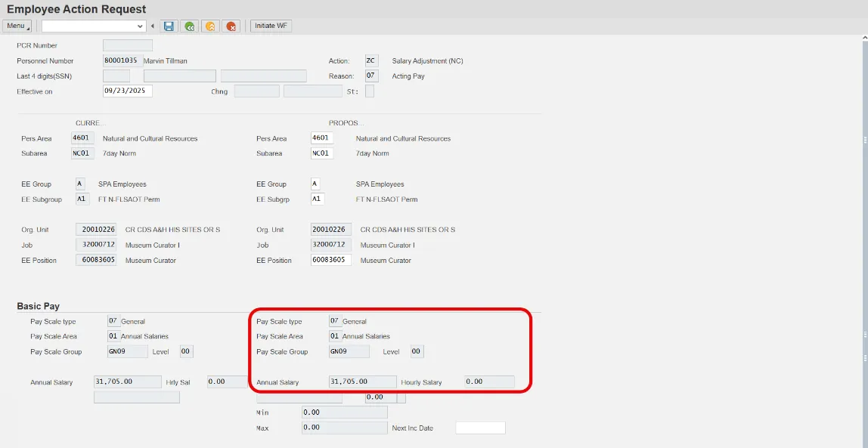Click the Personnel Number field
The image size is (868, 448).
[x=122, y=60]
